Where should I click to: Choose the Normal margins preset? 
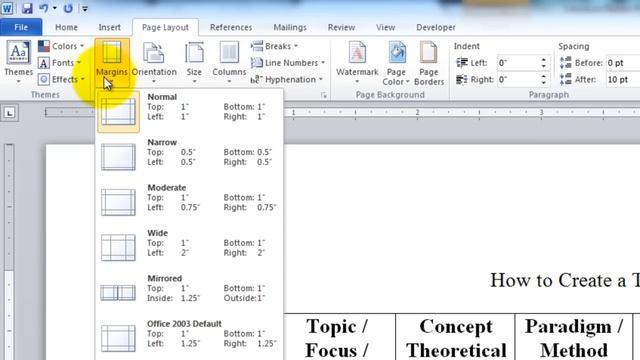point(189,111)
